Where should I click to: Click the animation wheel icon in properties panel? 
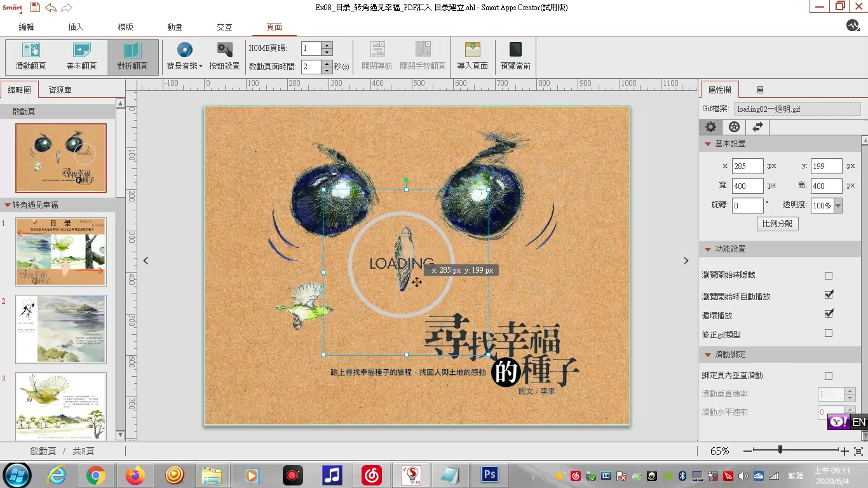click(734, 126)
